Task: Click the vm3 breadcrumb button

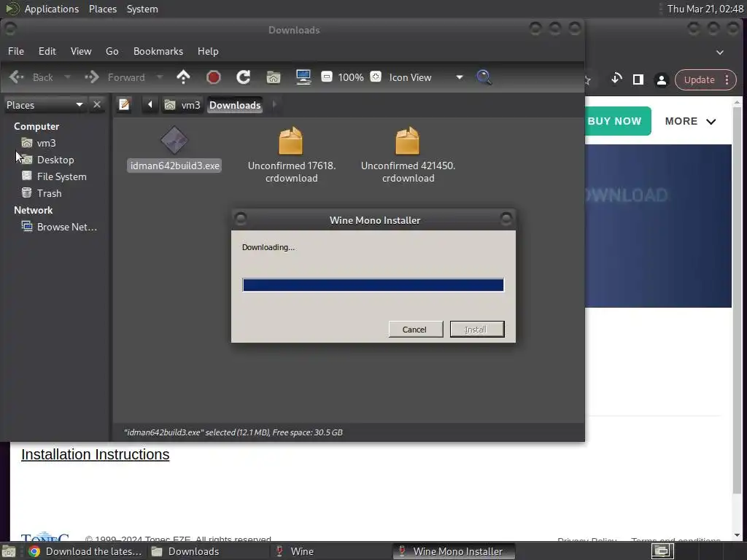Action: point(182,105)
